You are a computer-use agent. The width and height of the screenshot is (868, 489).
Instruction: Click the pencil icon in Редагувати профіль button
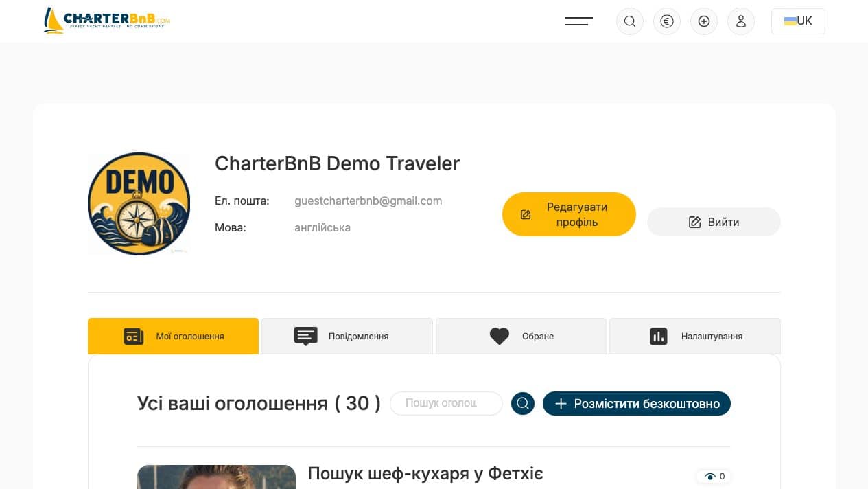pos(526,214)
